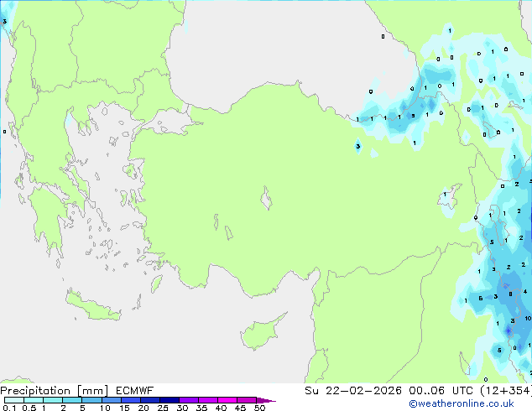Select the 45–50 mm legend swatch

[247, 400]
